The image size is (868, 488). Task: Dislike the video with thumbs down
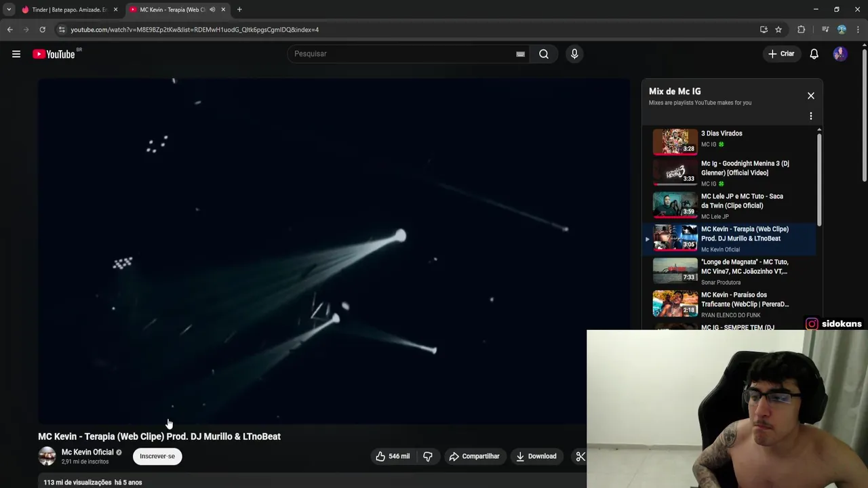click(x=428, y=456)
